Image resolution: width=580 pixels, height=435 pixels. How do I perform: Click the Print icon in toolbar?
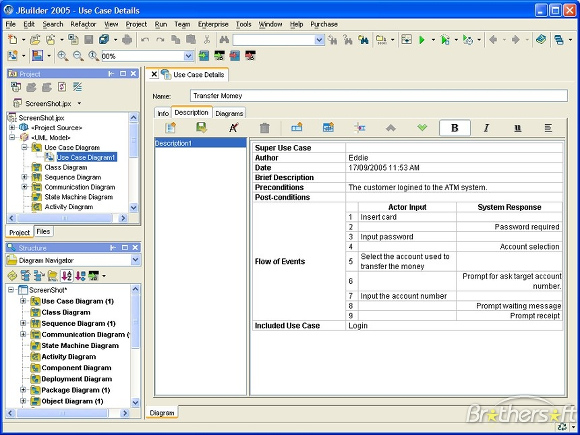[x=127, y=39]
